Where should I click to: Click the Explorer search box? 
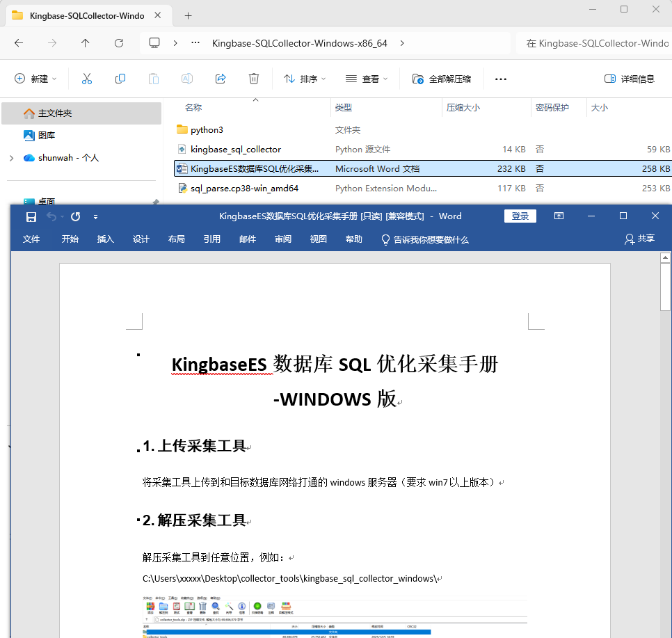(594, 43)
